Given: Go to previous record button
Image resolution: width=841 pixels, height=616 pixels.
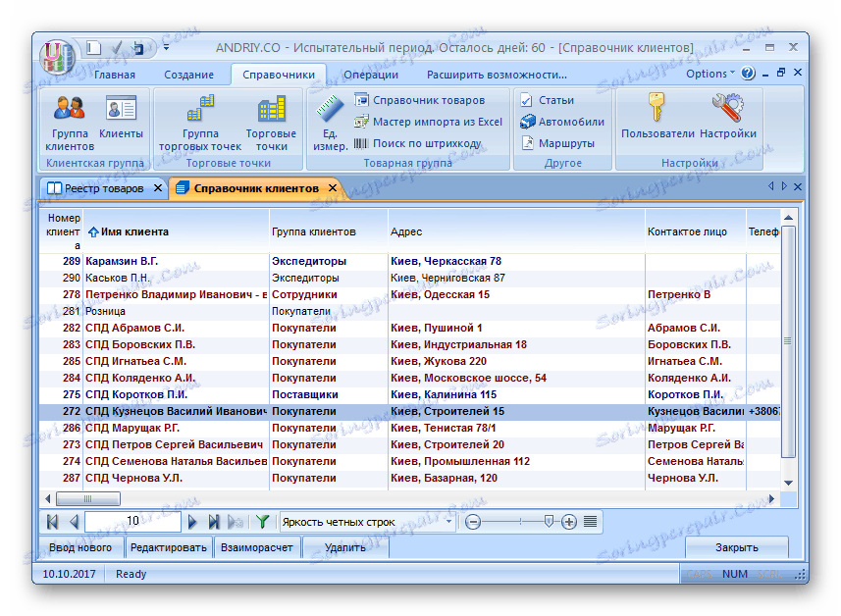Looking at the screenshot, I should click(x=75, y=522).
